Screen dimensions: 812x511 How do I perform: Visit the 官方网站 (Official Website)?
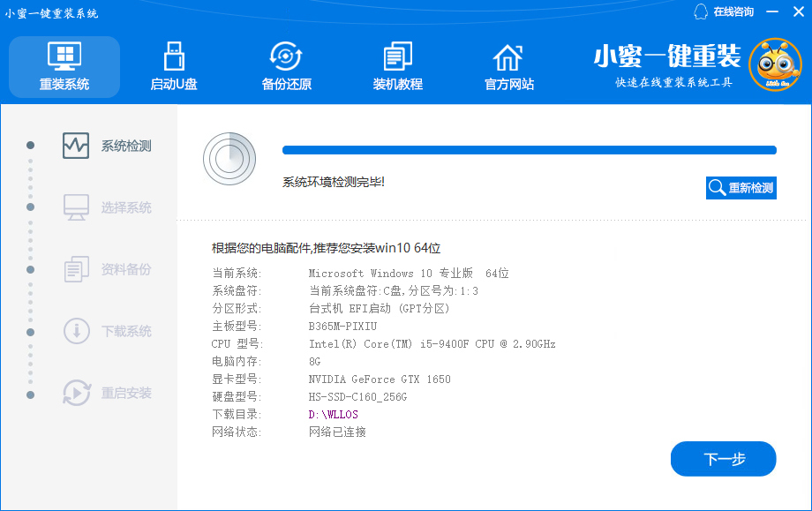point(507,66)
